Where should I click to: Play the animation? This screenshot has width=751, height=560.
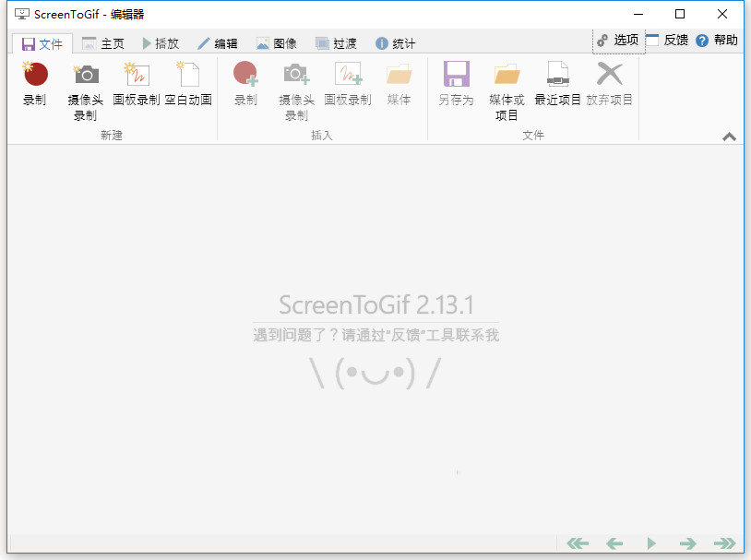click(x=650, y=543)
